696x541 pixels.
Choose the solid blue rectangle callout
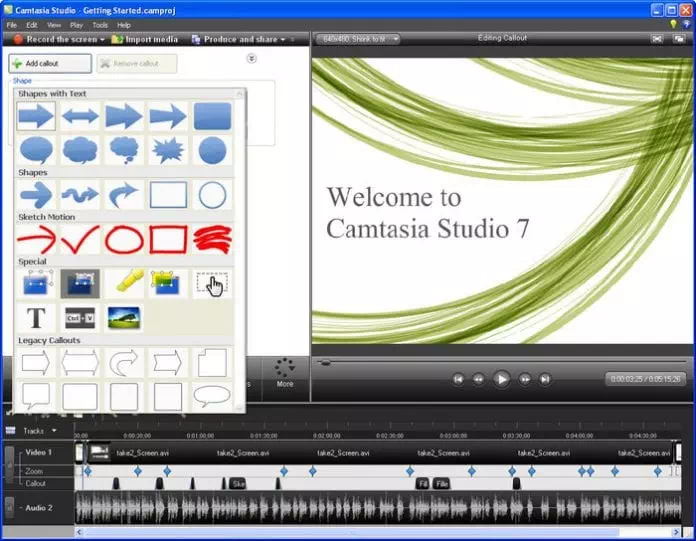pos(212,116)
